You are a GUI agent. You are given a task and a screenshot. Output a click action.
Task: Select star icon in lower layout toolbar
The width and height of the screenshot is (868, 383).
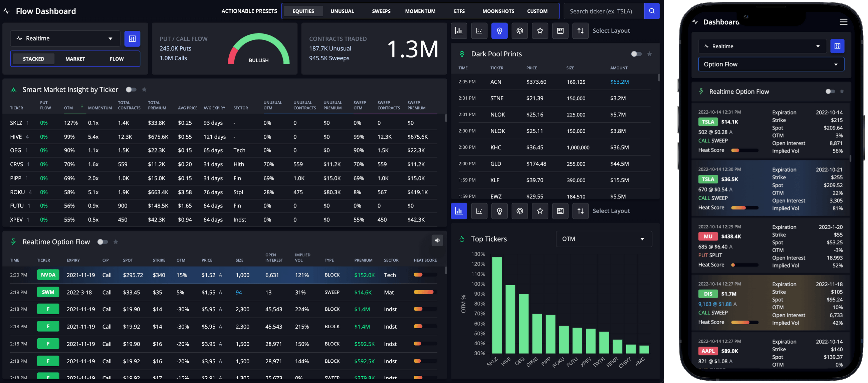(x=540, y=211)
